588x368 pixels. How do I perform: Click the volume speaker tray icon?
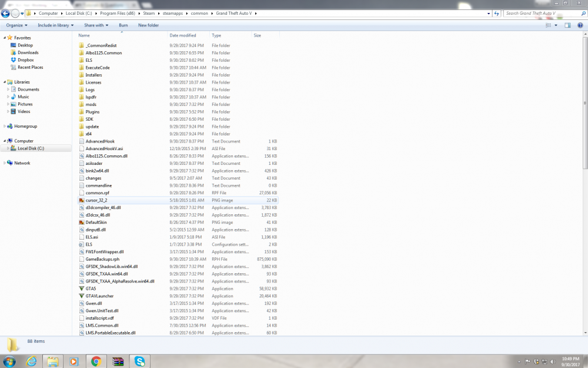(x=553, y=362)
